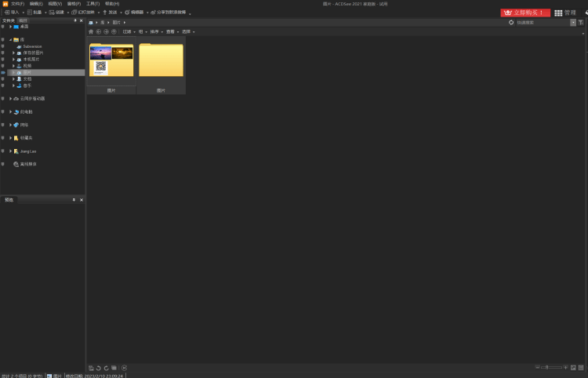The image size is (588, 378).
Task: Click the zoom-in plus icon beside thumbnail slider
Action: pos(565,368)
